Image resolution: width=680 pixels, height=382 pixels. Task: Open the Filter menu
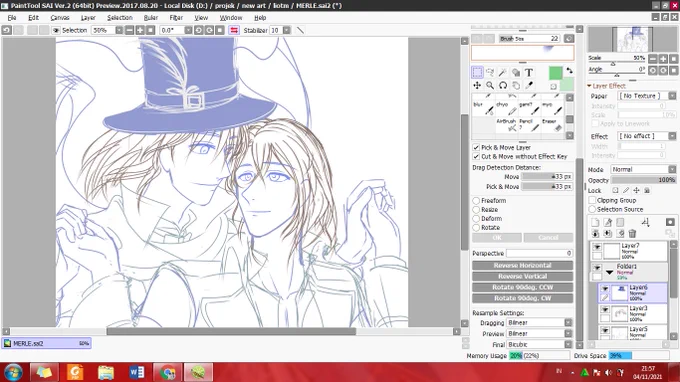coord(176,18)
